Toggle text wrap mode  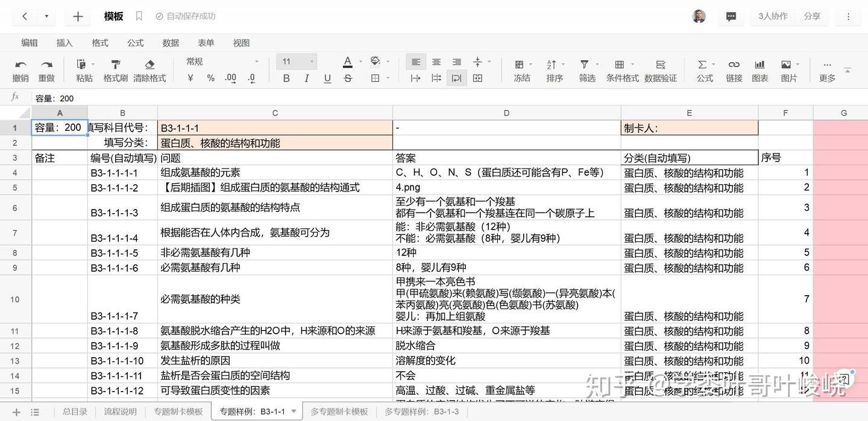coord(457,78)
